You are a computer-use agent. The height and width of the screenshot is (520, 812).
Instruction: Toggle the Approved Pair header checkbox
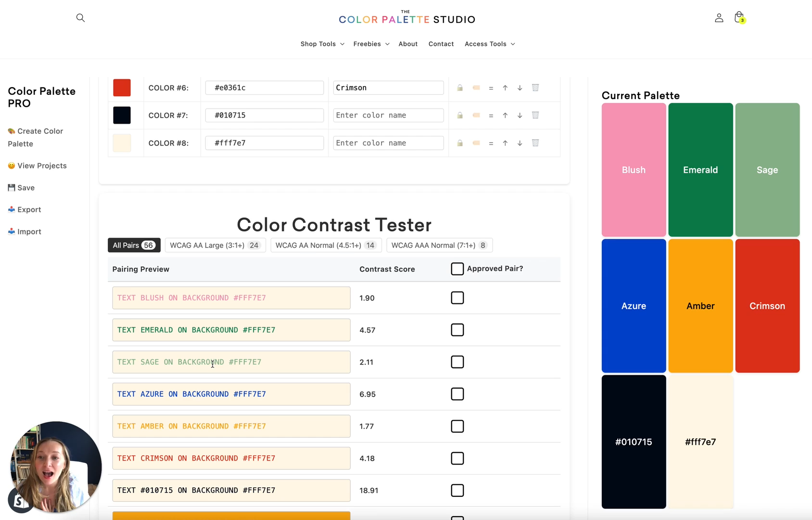[x=457, y=269]
